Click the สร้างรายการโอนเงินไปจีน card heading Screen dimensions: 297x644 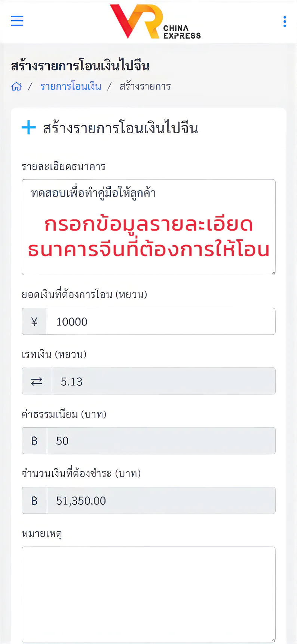point(120,128)
